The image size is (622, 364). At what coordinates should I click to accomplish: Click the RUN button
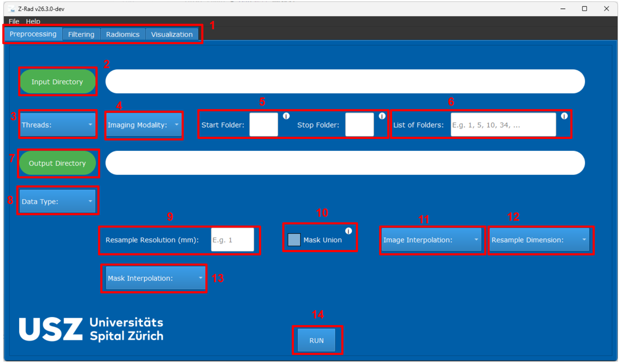coord(316,340)
